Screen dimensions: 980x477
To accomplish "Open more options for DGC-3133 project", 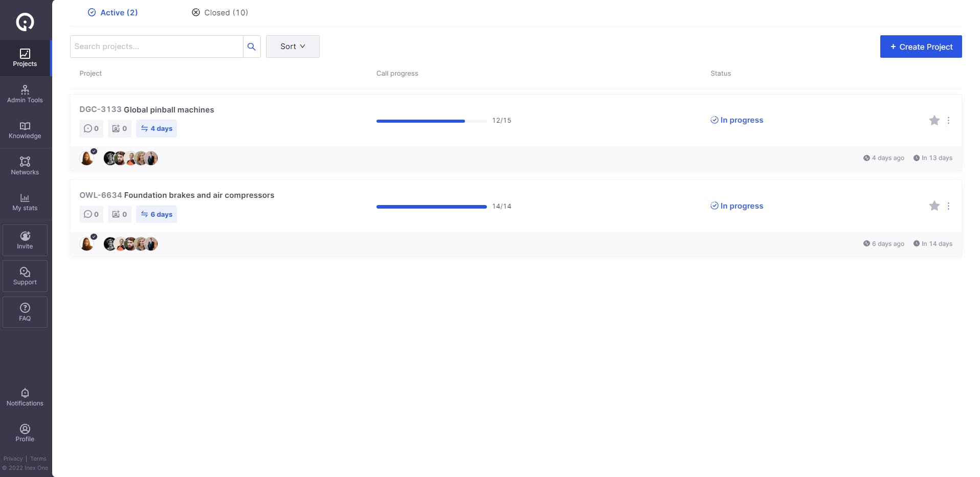I will click(x=948, y=120).
